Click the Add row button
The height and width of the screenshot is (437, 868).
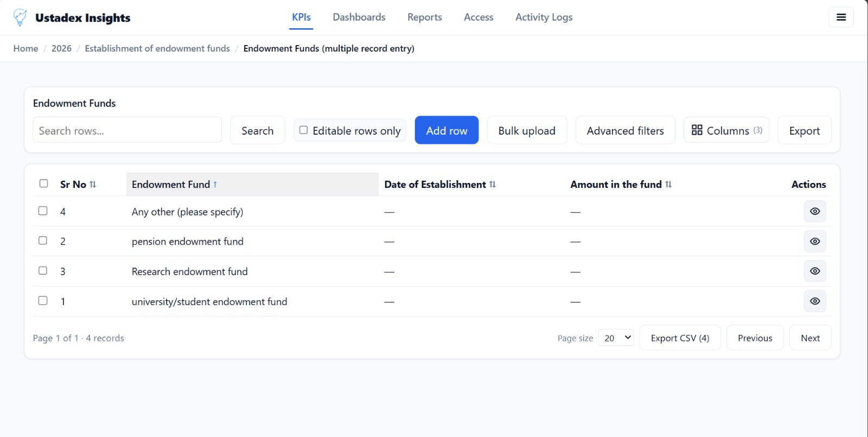click(446, 130)
